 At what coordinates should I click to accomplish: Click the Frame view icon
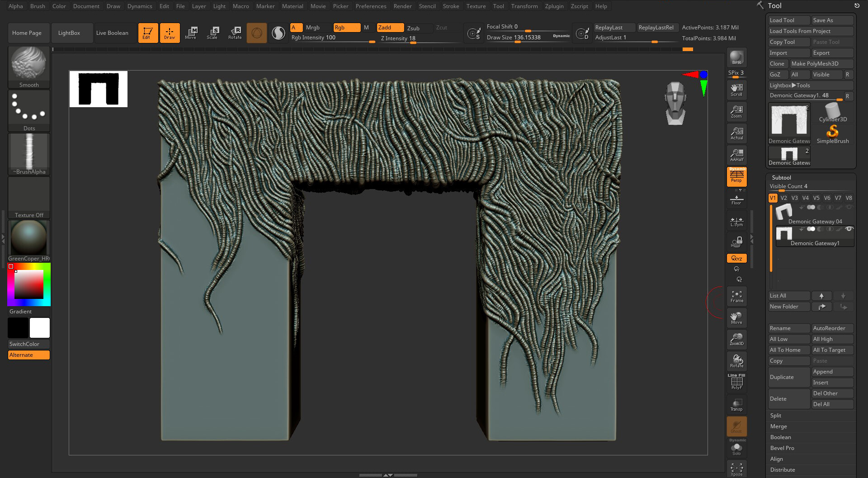736,296
